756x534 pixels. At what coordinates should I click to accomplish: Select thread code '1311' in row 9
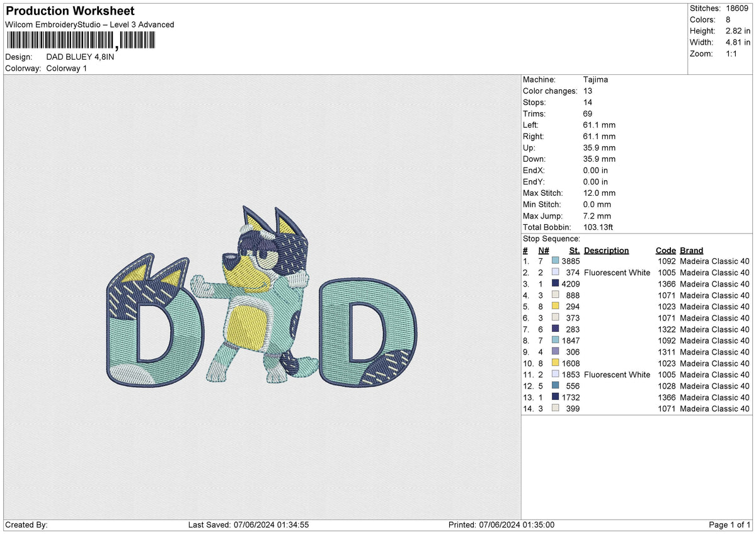pyautogui.click(x=666, y=351)
